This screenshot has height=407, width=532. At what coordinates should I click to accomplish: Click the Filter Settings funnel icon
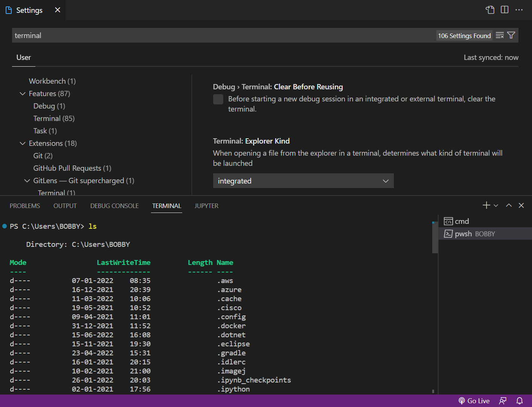pos(511,35)
